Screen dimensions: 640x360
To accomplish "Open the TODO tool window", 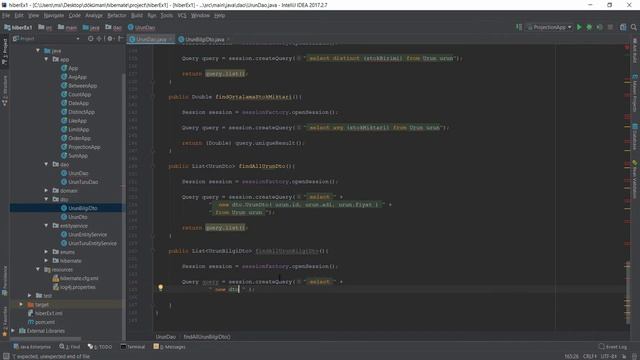I will pos(100,347).
